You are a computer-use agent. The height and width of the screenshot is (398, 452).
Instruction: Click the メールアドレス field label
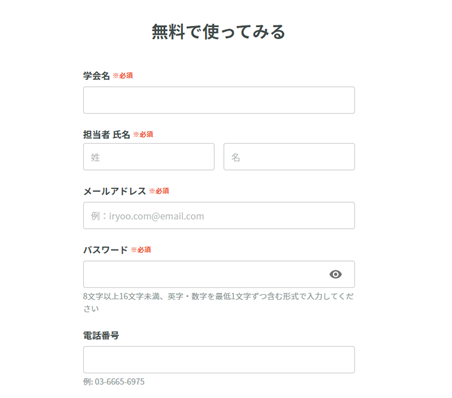114,191
